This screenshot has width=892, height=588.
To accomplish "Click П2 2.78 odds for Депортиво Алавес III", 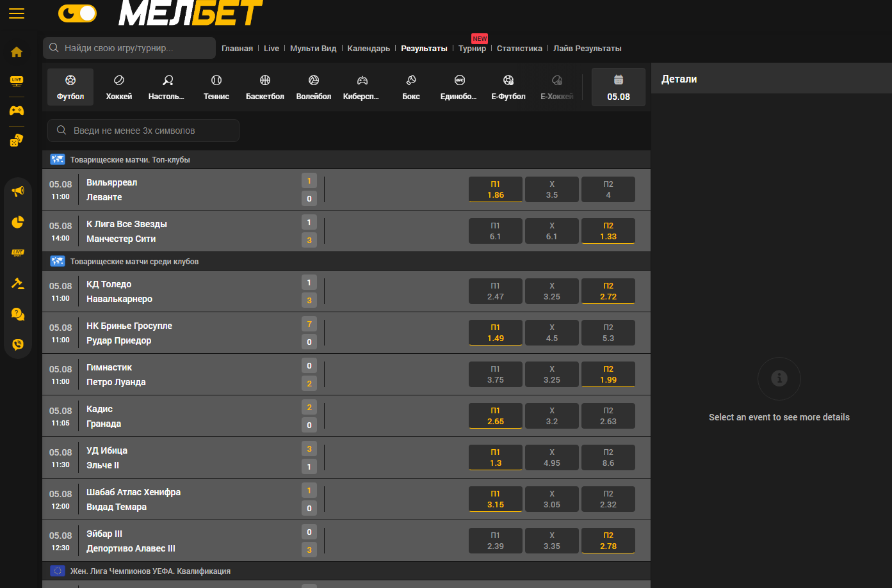I will click(608, 541).
